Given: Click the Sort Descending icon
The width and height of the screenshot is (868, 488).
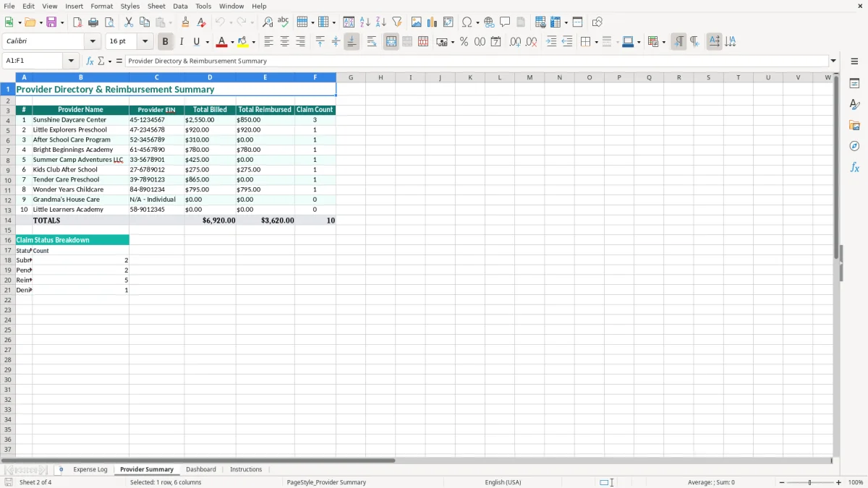Looking at the screenshot, I should pos(381,22).
